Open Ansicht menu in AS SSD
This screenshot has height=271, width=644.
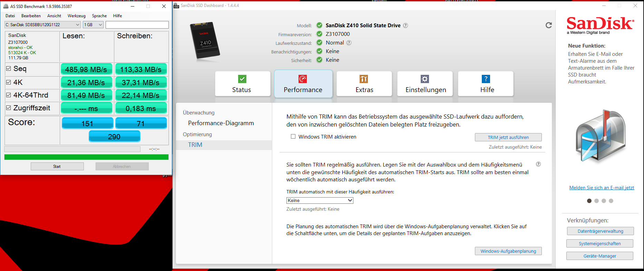[54, 16]
